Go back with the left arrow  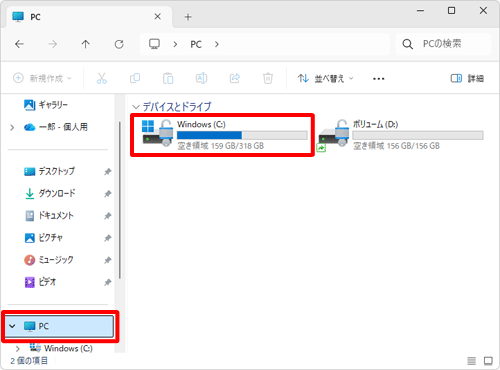point(19,44)
